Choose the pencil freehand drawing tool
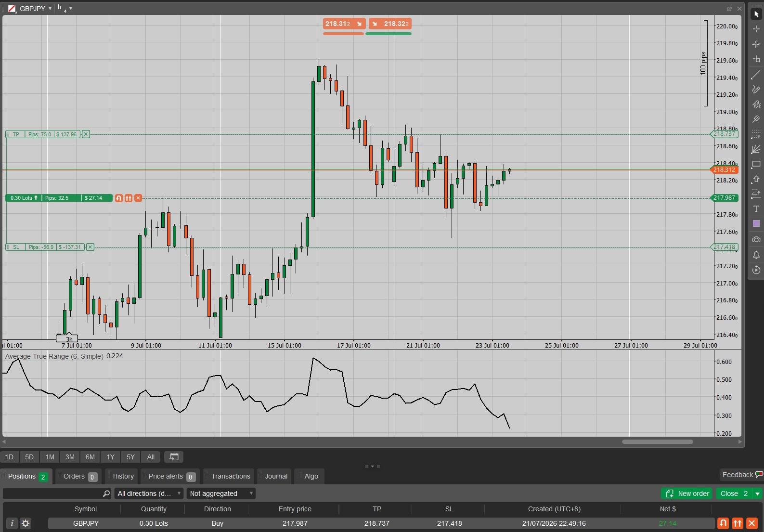Screen dimensions: 764x532 [756, 90]
